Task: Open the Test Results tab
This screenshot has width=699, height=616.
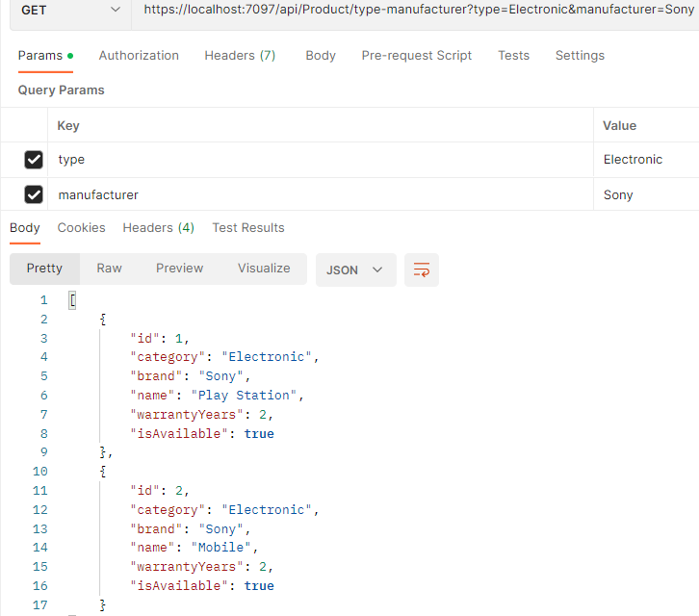Action: point(248,228)
